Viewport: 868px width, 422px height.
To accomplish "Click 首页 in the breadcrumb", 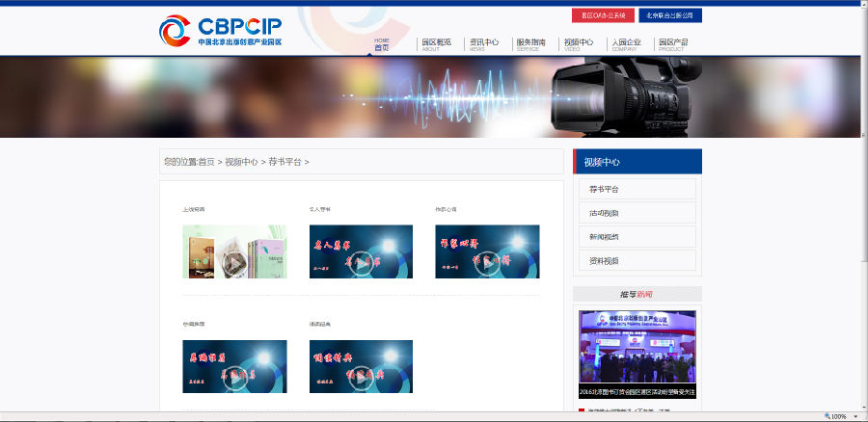I will tap(206, 162).
